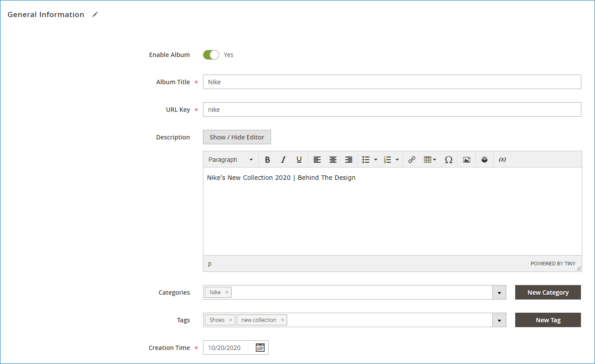The height and width of the screenshot is (364, 595).
Task: Expand the table insert options
Action: (434, 159)
